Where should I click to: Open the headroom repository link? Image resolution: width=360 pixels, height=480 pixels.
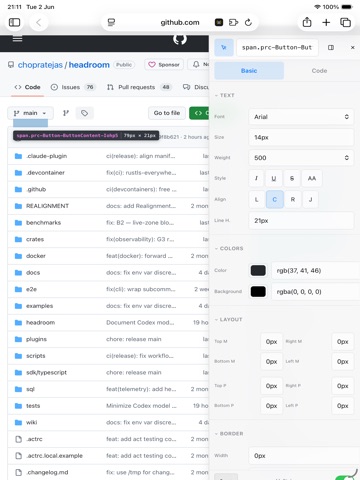(x=89, y=65)
